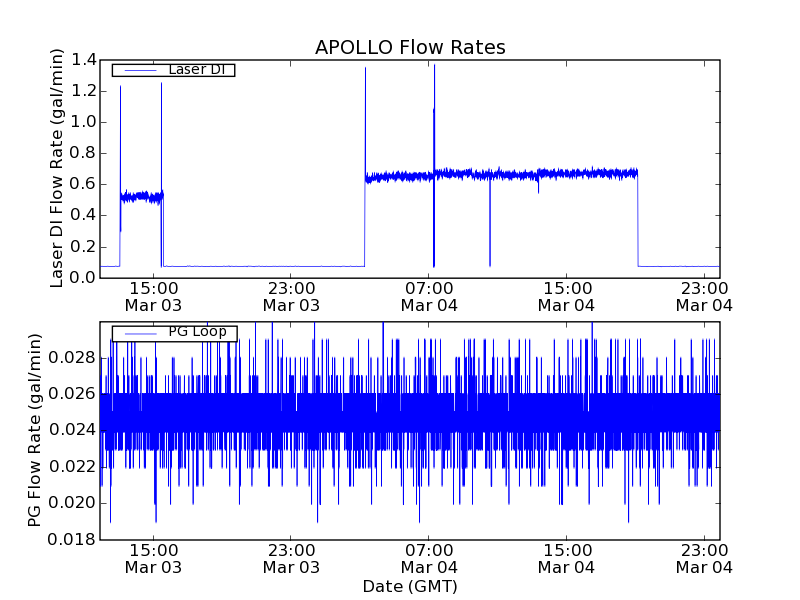Click "15:00 Mar 03" under the Laser DI plot
Screen dimensions: 800x600
[x=154, y=297]
